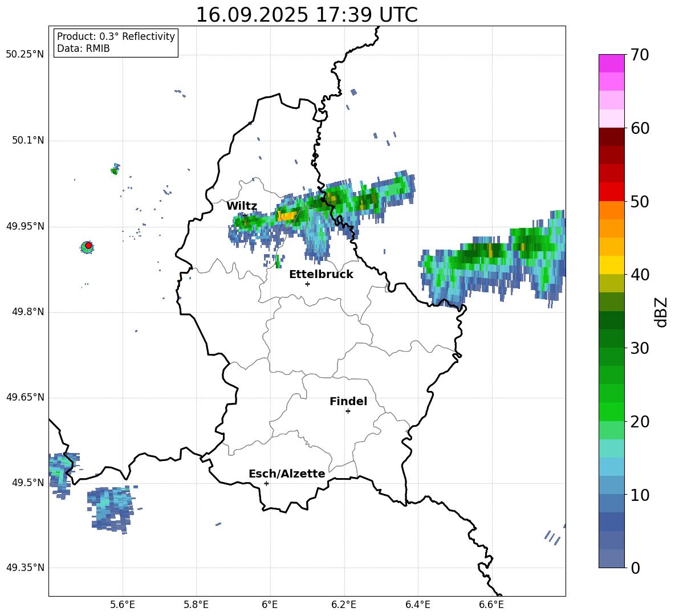Click the 6.4°E longitude label
This screenshot has width=675, height=616.
pos(417,605)
